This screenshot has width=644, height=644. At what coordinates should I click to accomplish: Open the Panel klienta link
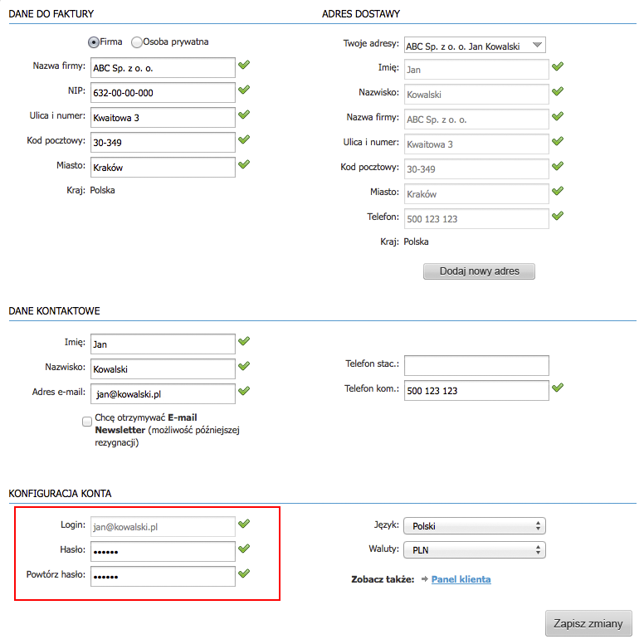point(461,579)
